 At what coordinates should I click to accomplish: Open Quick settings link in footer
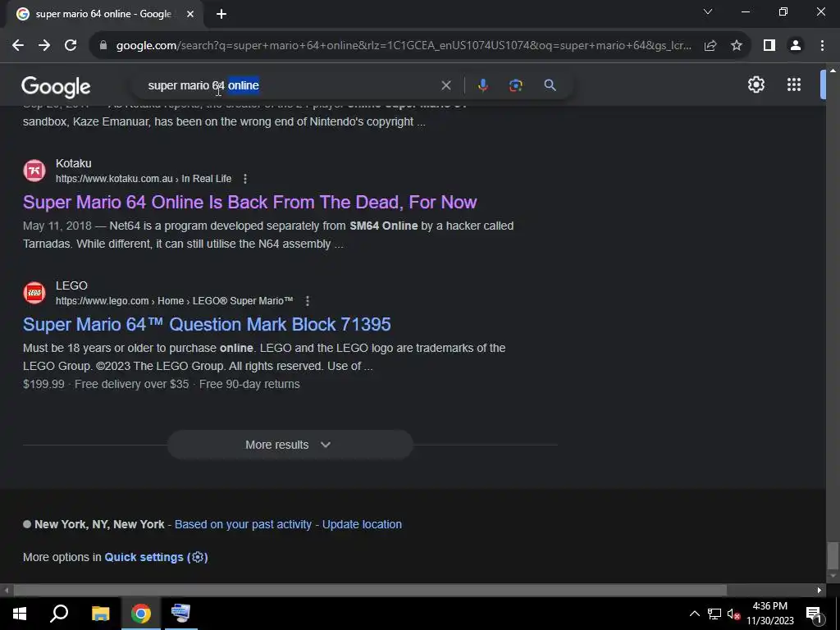pos(156,557)
